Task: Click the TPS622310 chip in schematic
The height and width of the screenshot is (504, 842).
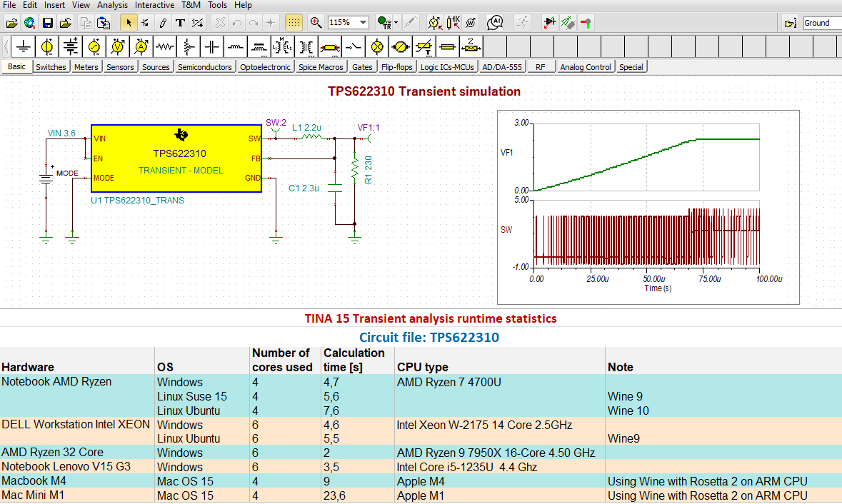Action: point(176,158)
